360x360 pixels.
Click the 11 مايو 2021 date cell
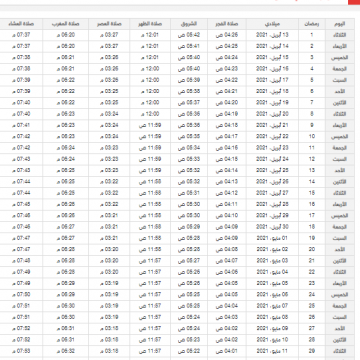point(272,351)
